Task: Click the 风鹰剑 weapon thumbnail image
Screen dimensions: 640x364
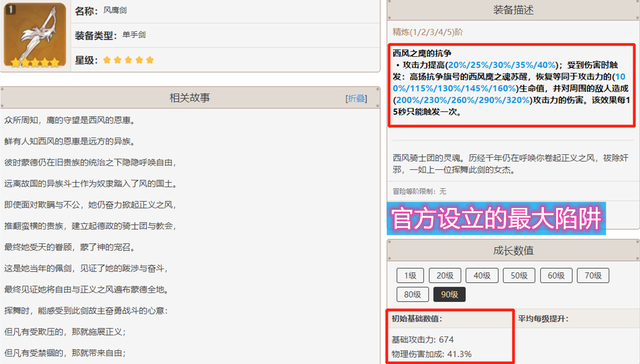Action: [x=35, y=35]
